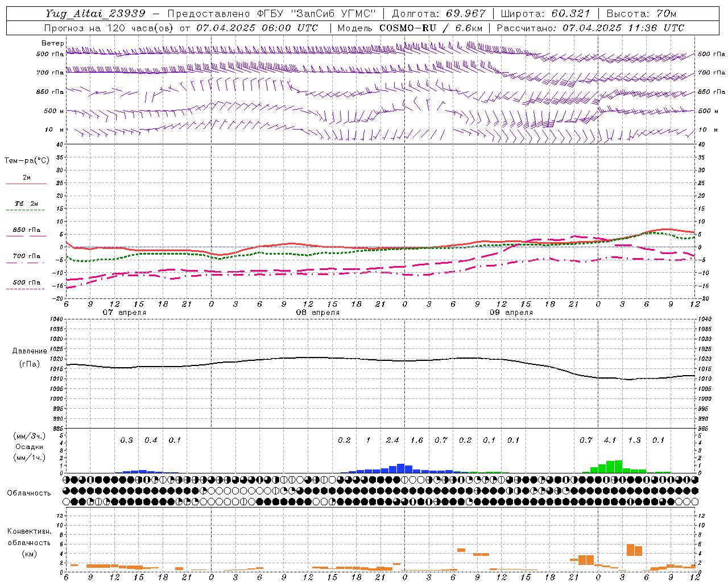Screen dimensions: 728x582
Task: Click the Рассчитано: 07.04.2025 11:36 UTC text
Action: tap(590, 28)
